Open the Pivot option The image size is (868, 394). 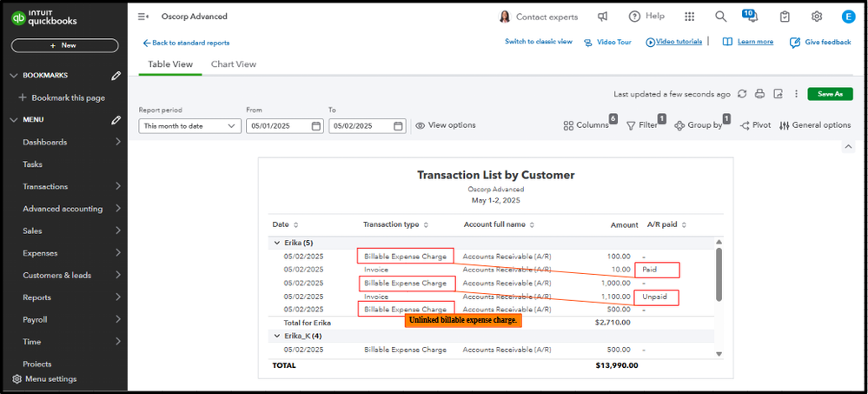pos(755,125)
